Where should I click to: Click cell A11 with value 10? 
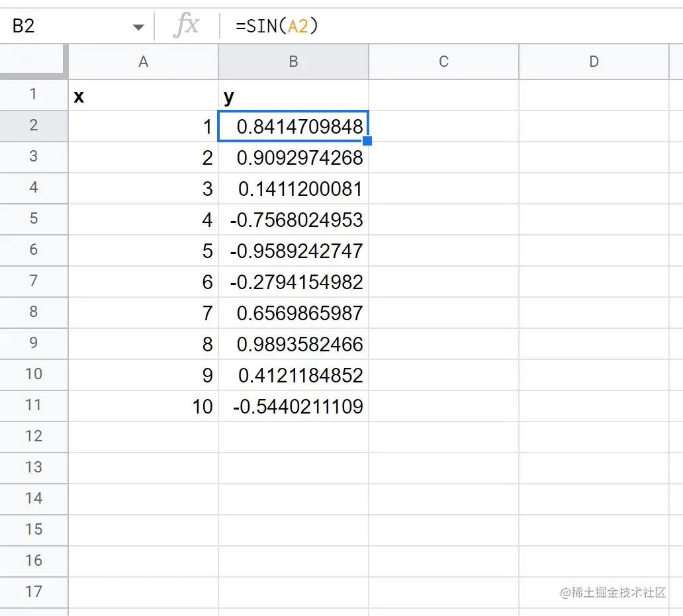point(144,406)
